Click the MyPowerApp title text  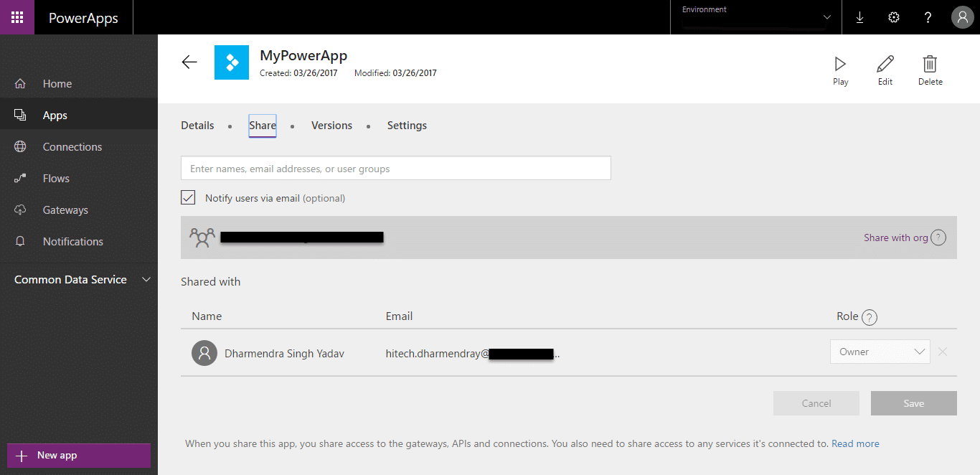pos(303,56)
